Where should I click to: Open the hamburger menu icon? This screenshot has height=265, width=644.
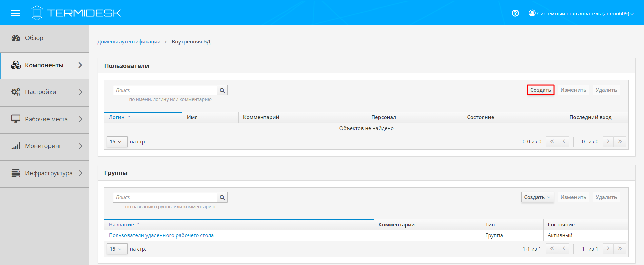pyautogui.click(x=15, y=13)
